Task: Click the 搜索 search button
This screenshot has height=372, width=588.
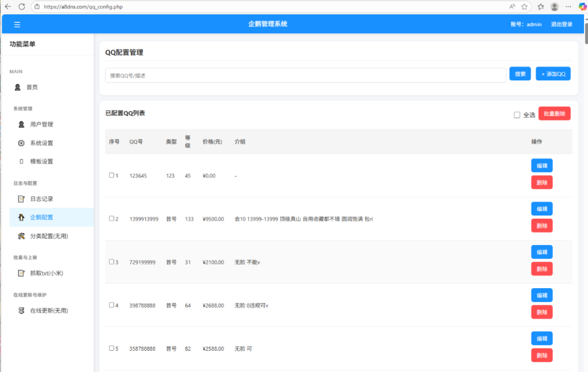Action: pyautogui.click(x=520, y=74)
